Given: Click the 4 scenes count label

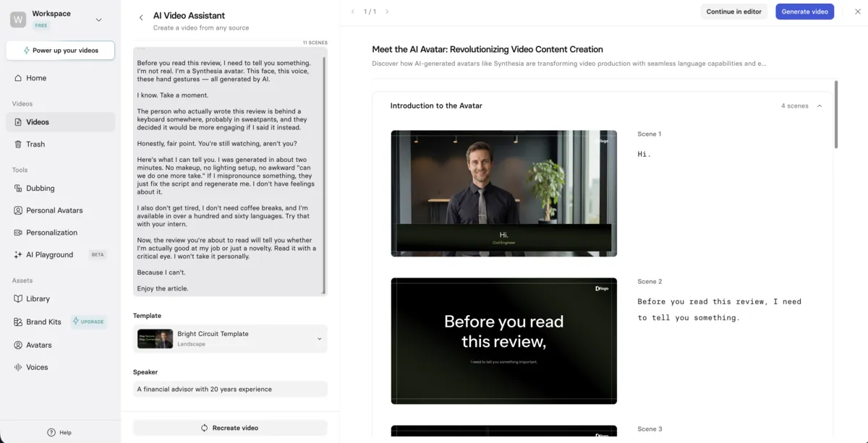Looking at the screenshot, I should point(794,106).
